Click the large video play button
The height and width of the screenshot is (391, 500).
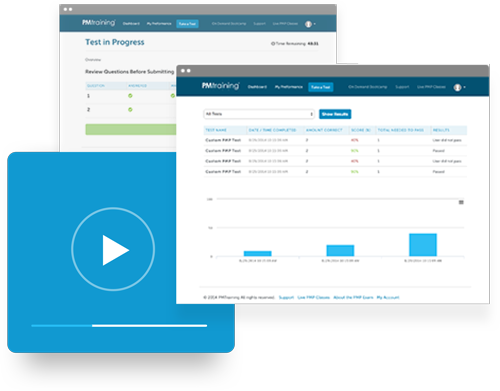tap(113, 249)
